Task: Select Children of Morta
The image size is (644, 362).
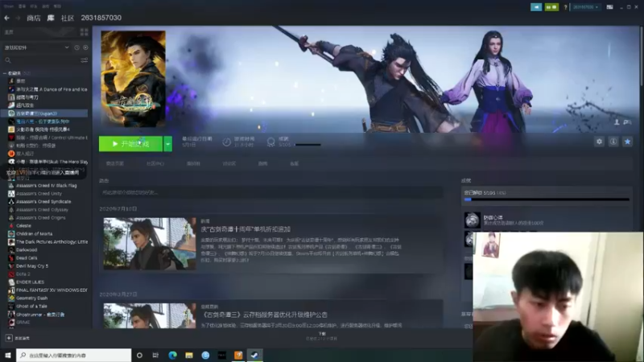Action: (x=34, y=234)
